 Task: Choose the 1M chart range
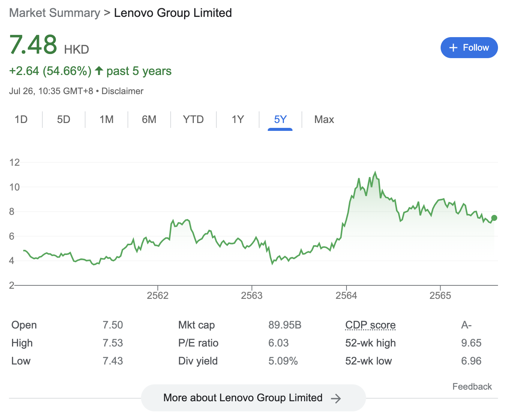106,119
